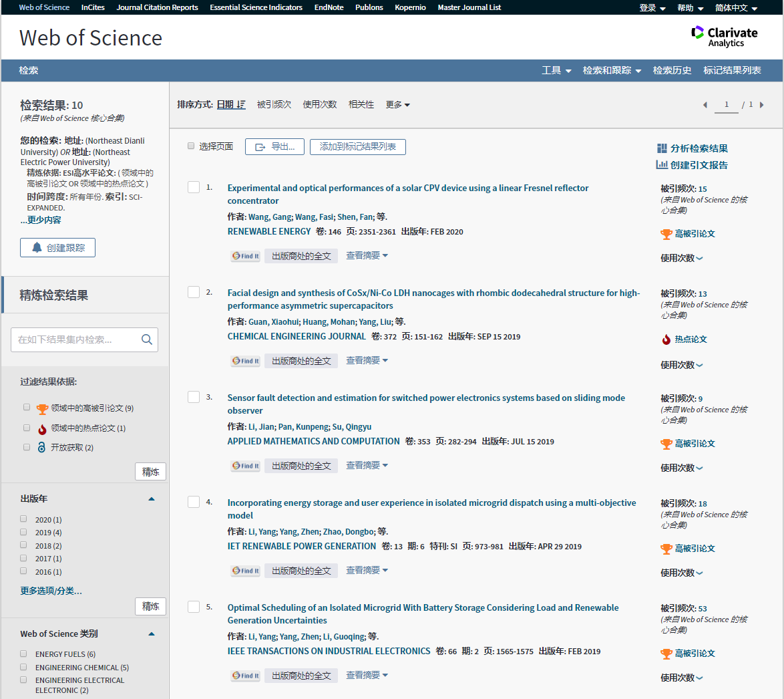
Task: Click the trophy icon beside result 1 highly cited
Action: coord(666,234)
